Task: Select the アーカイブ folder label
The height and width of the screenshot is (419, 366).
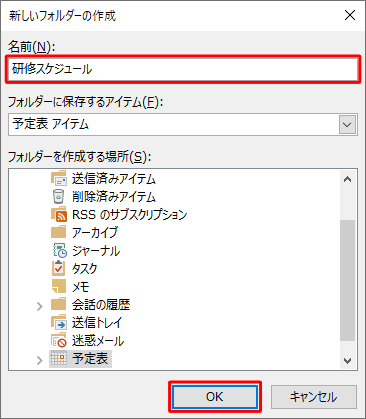Action: (x=95, y=232)
